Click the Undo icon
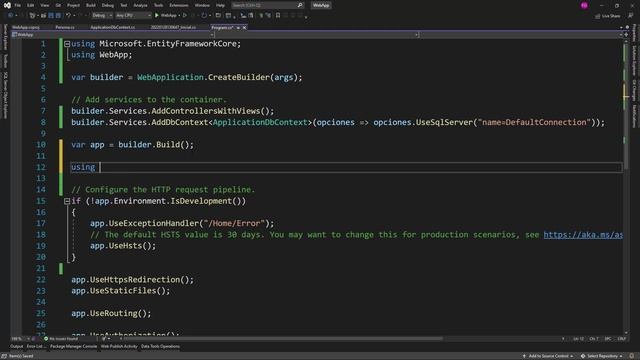This screenshot has height=360, width=640. (x=68, y=16)
